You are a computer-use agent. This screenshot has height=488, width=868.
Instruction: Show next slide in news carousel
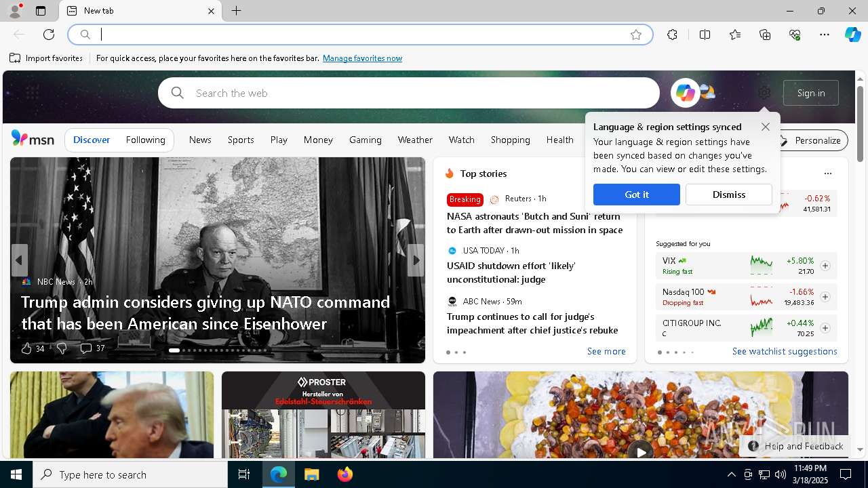point(416,260)
